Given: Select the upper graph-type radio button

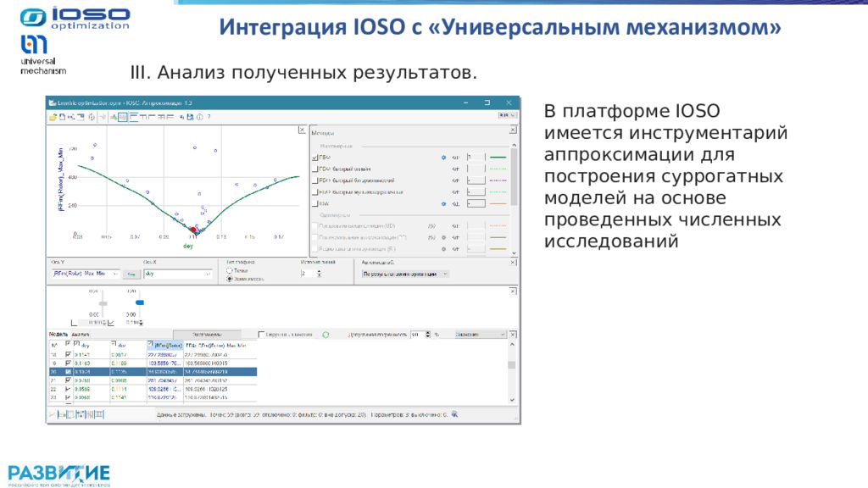Looking at the screenshot, I should (x=229, y=270).
